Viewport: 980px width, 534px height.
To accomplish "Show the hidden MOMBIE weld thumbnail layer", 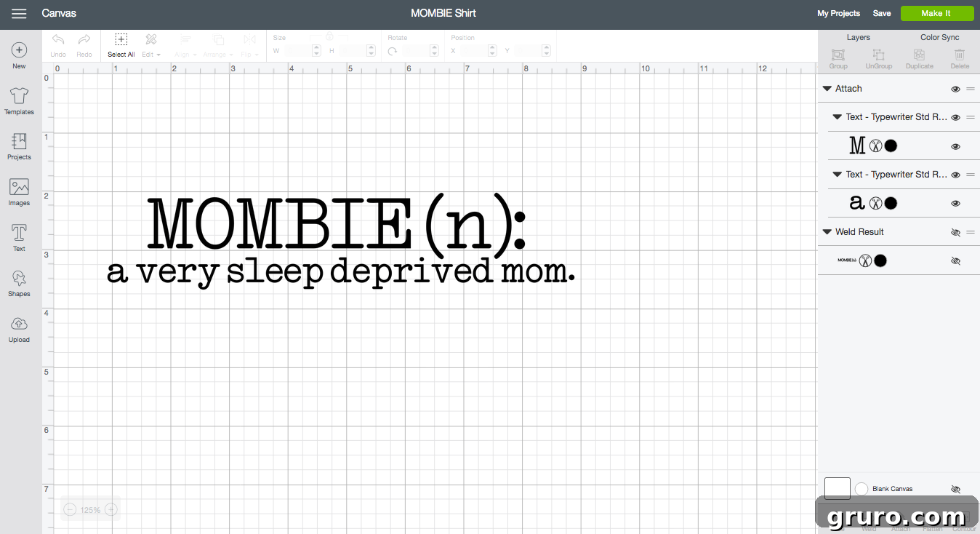I will pos(955,260).
